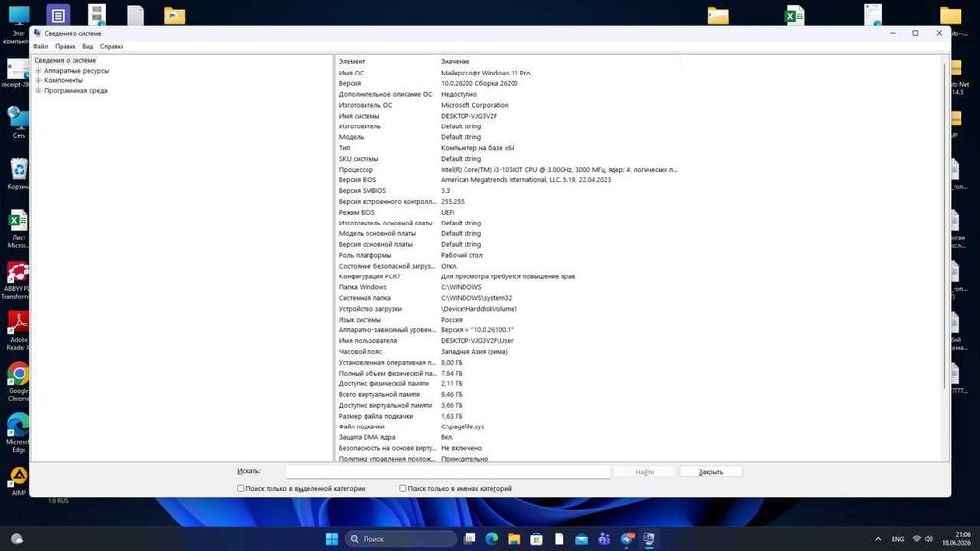The image size is (980, 551).
Task: Select the Файл подкачки row
Action: pyautogui.click(x=508, y=426)
